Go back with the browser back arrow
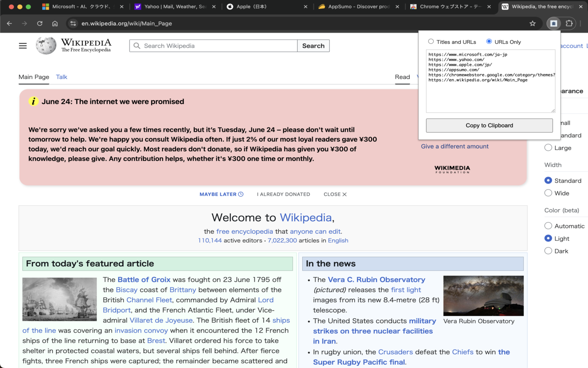 tap(10, 23)
